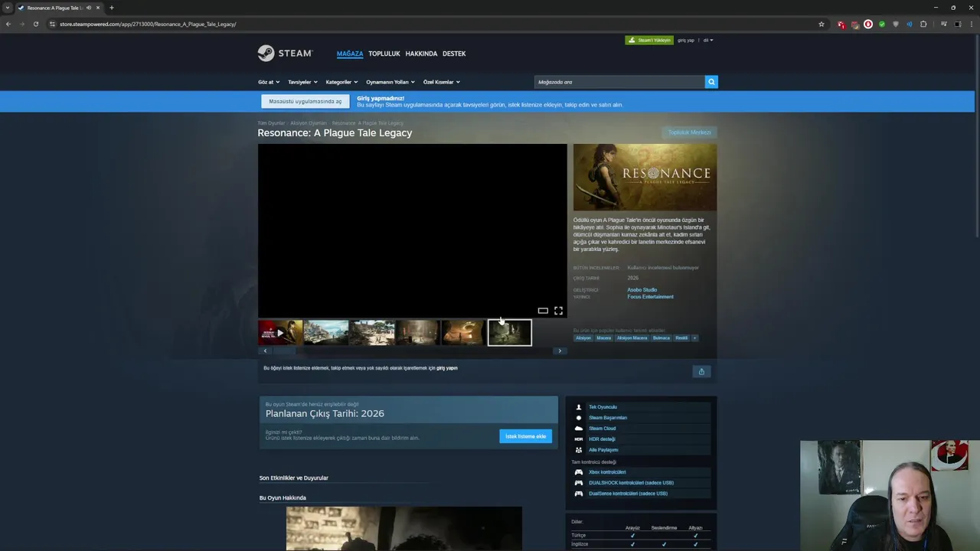Click Masaüstü uygulamasında aç button
The image size is (980, 551).
[305, 101]
